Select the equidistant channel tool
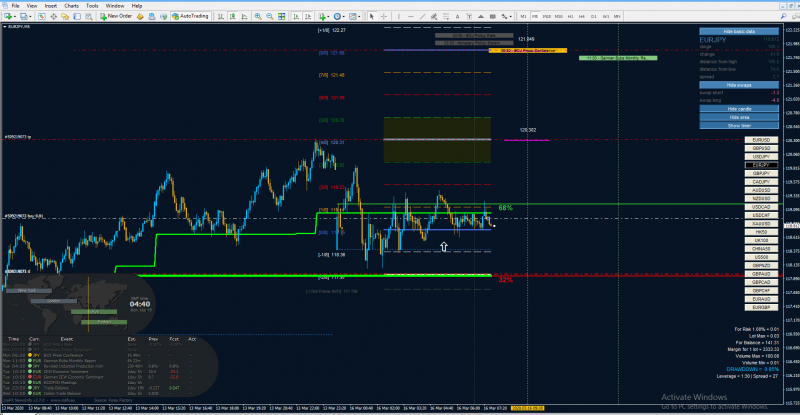Screen dimensions: 800x415 [434, 16]
